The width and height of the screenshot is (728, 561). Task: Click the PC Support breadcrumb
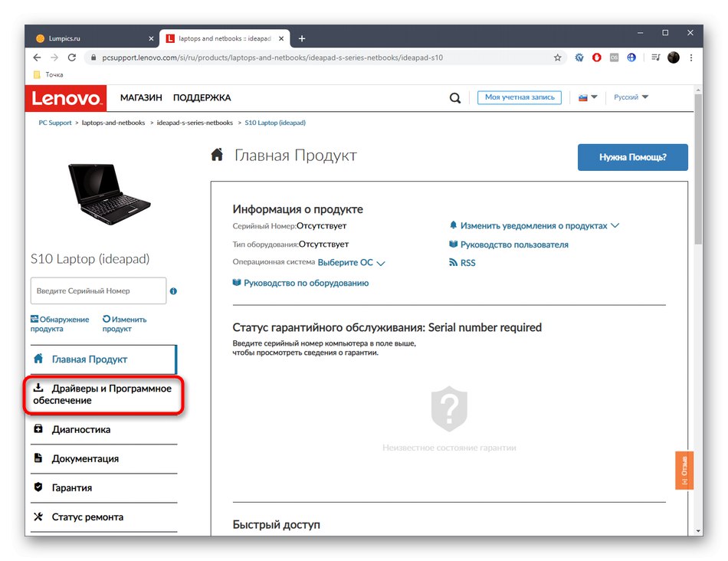coord(54,123)
